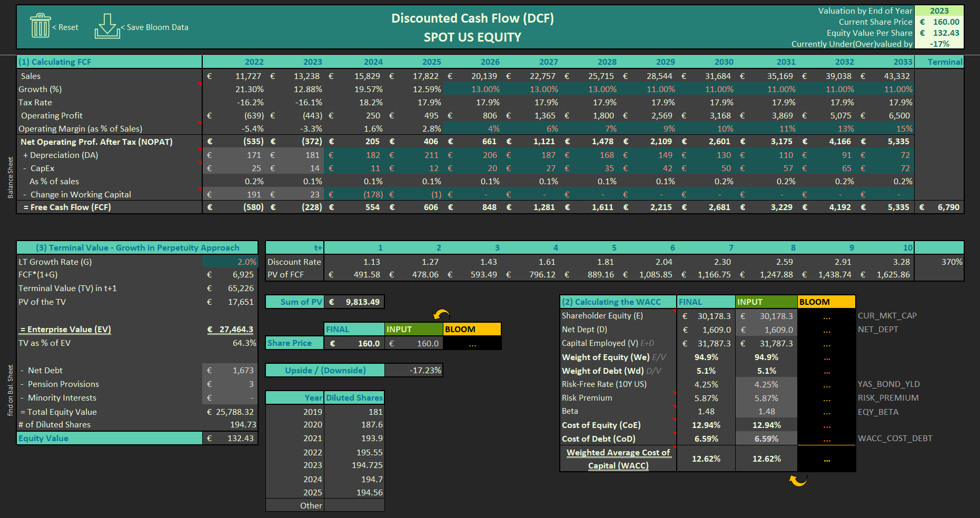980x518 pixels.
Task: Select the Cost of Debt INPUT 6.59% cell
Action: (766, 439)
